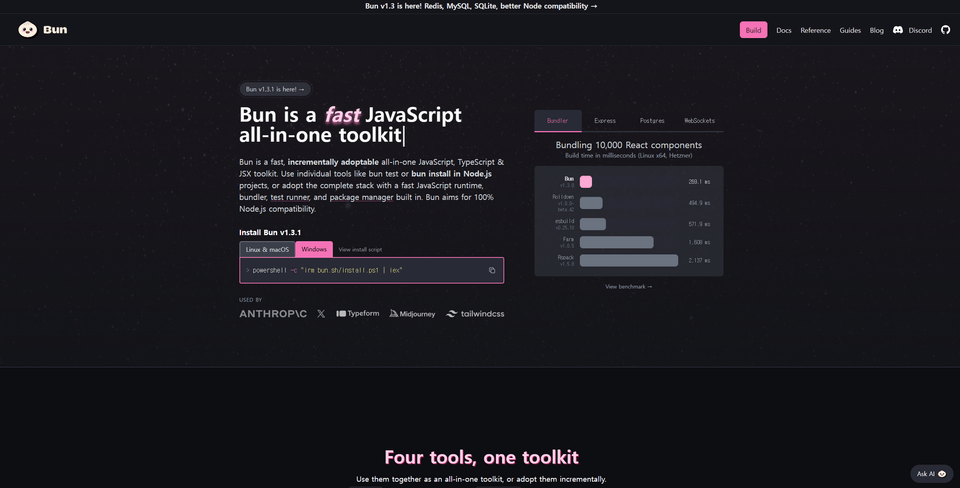The height and width of the screenshot is (488, 960).
Task: Switch to the Express benchmark tab
Action: [x=604, y=121]
